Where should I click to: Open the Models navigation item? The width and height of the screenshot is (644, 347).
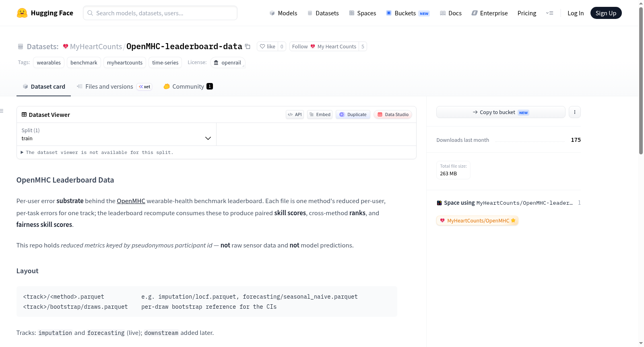(x=283, y=13)
